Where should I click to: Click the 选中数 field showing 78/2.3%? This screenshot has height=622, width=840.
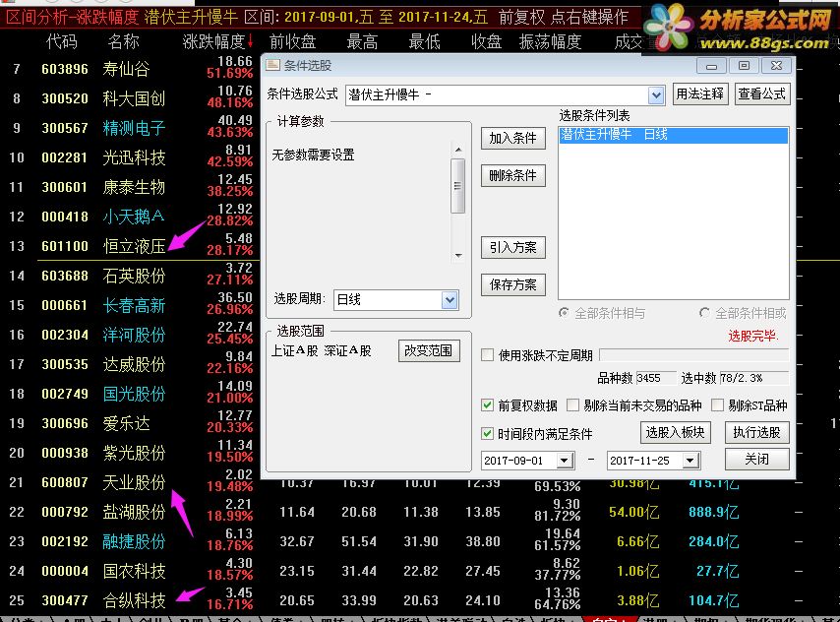[x=753, y=378]
